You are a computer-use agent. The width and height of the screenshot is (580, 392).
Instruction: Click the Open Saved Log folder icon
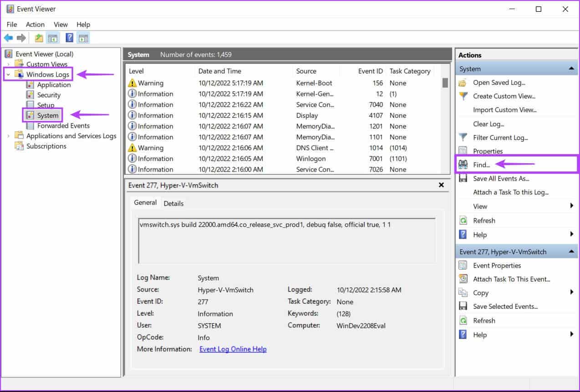coord(463,83)
